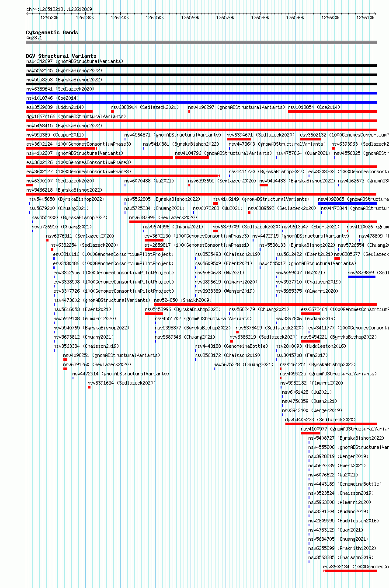Open nsv595385 Cooper2011 variant
This screenshot has height=588, width=389.
click(56, 135)
